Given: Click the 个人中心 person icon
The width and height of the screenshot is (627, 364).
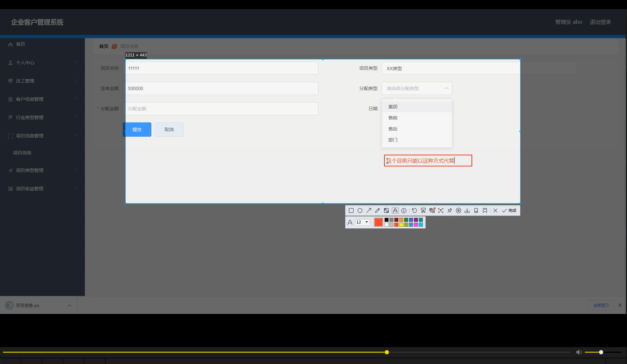Looking at the screenshot, I should pos(10,62).
